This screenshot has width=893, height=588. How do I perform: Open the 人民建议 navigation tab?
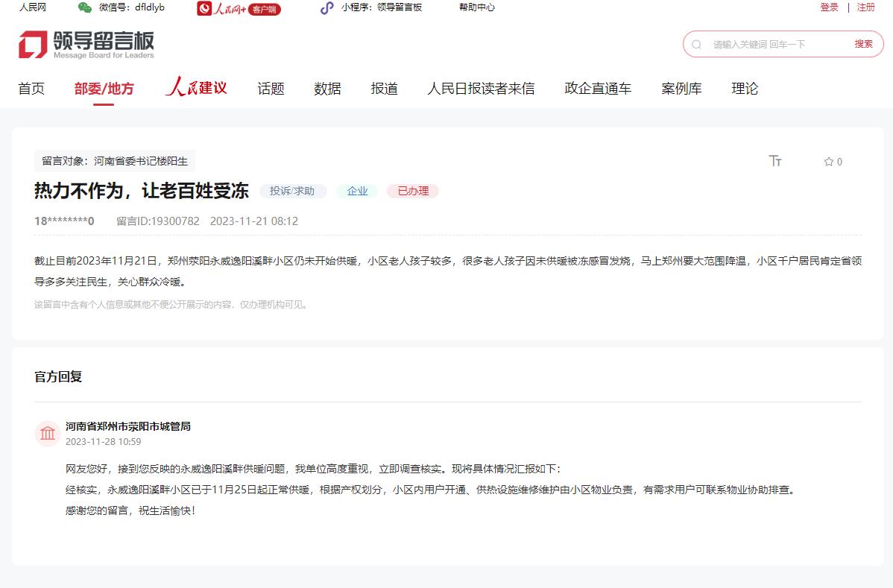(196, 88)
